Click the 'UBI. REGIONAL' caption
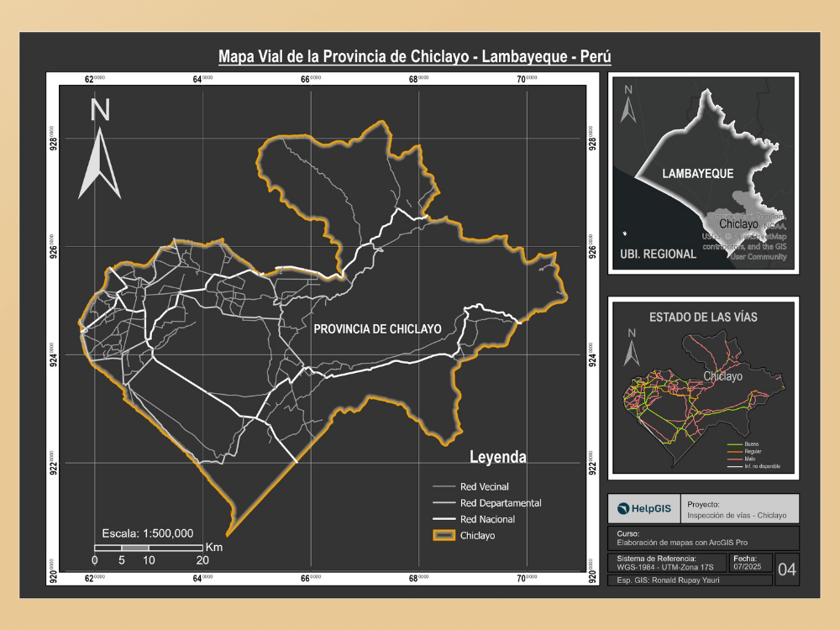840x630 pixels. tap(658, 254)
